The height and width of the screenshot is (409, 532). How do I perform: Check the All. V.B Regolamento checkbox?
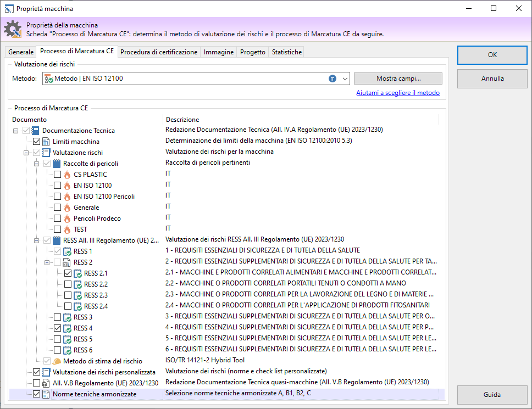click(x=36, y=383)
